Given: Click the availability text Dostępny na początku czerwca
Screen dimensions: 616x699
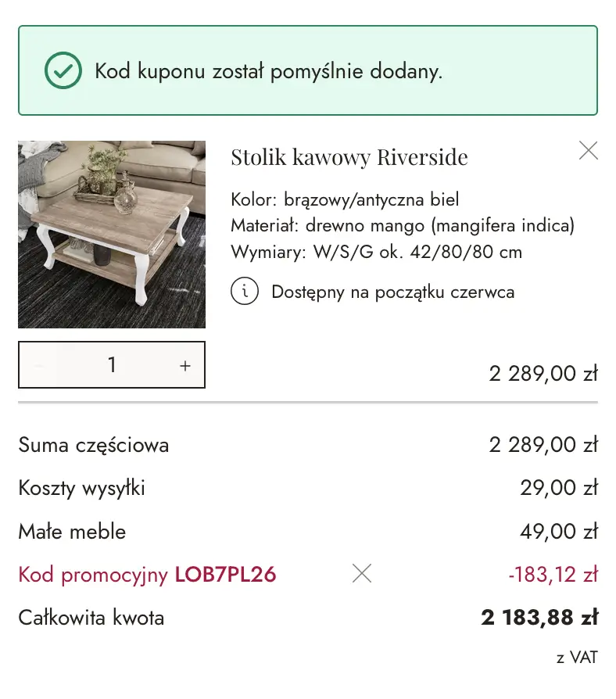Looking at the screenshot, I should [392, 292].
